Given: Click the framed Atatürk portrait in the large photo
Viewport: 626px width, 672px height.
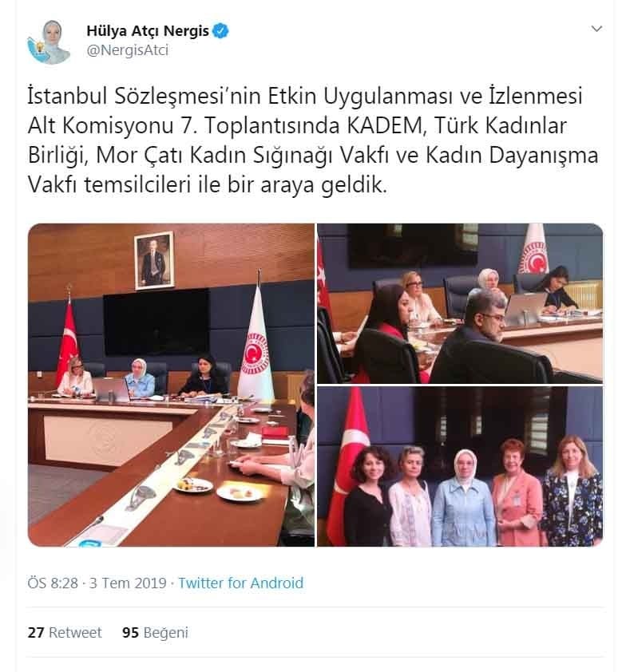Looking at the screenshot, I should pos(154,260).
